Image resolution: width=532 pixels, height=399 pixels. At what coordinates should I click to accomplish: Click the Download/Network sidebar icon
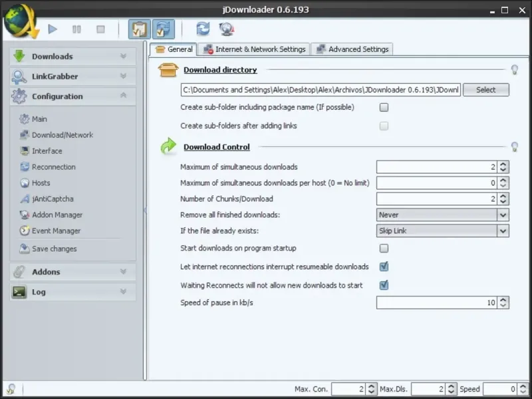coord(25,135)
